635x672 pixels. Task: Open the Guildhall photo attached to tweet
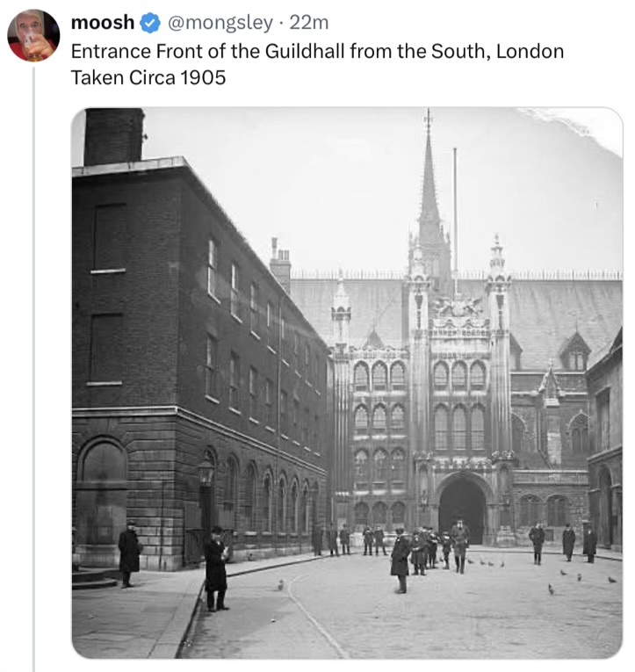click(347, 383)
